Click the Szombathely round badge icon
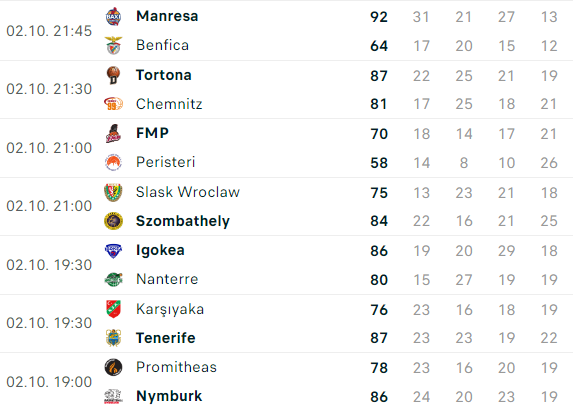 click(x=113, y=221)
